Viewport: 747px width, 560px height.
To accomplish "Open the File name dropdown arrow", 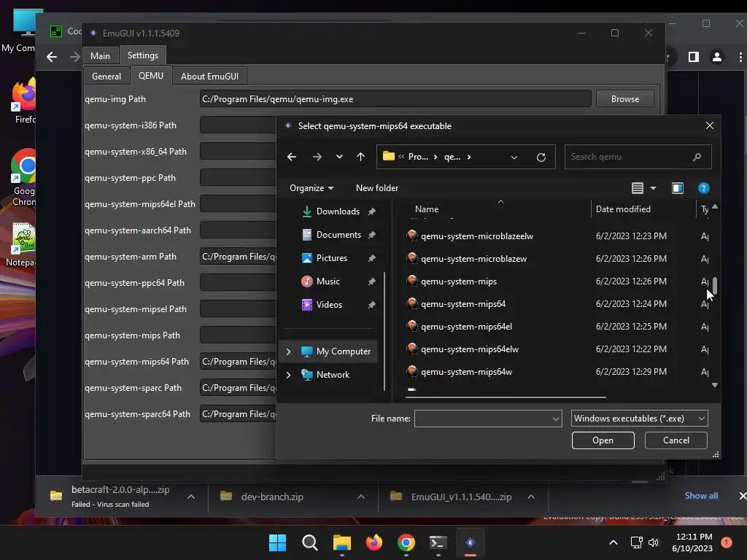I will 555,419.
